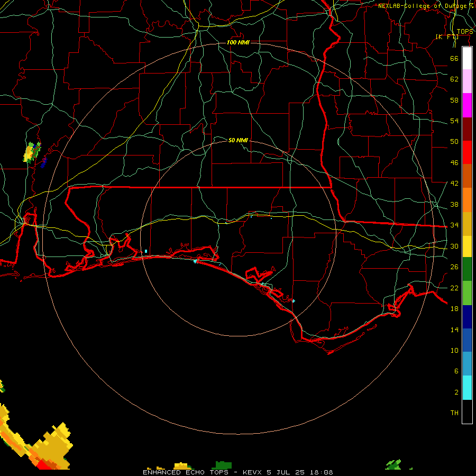The width and height of the screenshot is (476, 476).
Task: Select the navy blue legend color band
Action: click(x=467, y=317)
